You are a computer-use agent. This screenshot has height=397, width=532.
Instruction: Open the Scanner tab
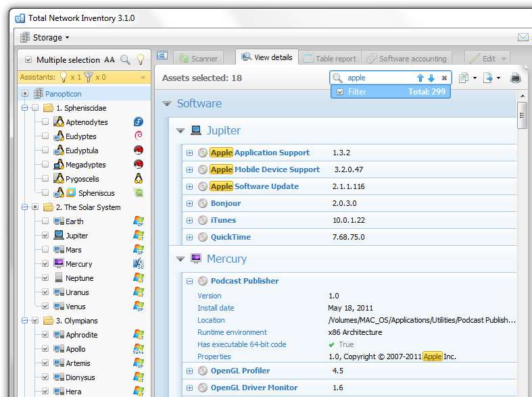(199, 59)
